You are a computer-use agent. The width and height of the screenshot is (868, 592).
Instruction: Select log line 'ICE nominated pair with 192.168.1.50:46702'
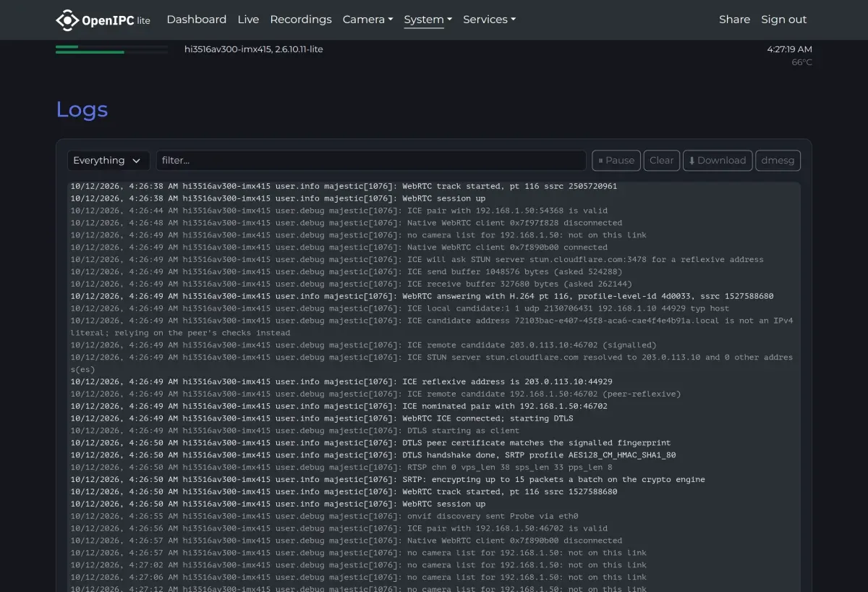pyautogui.click(x=339, y=407)
